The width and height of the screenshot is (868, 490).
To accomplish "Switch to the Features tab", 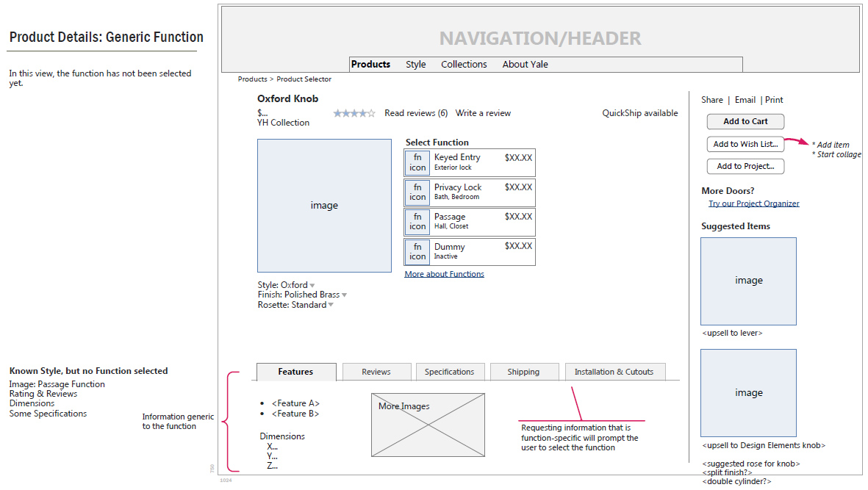I will click(295, 372).
